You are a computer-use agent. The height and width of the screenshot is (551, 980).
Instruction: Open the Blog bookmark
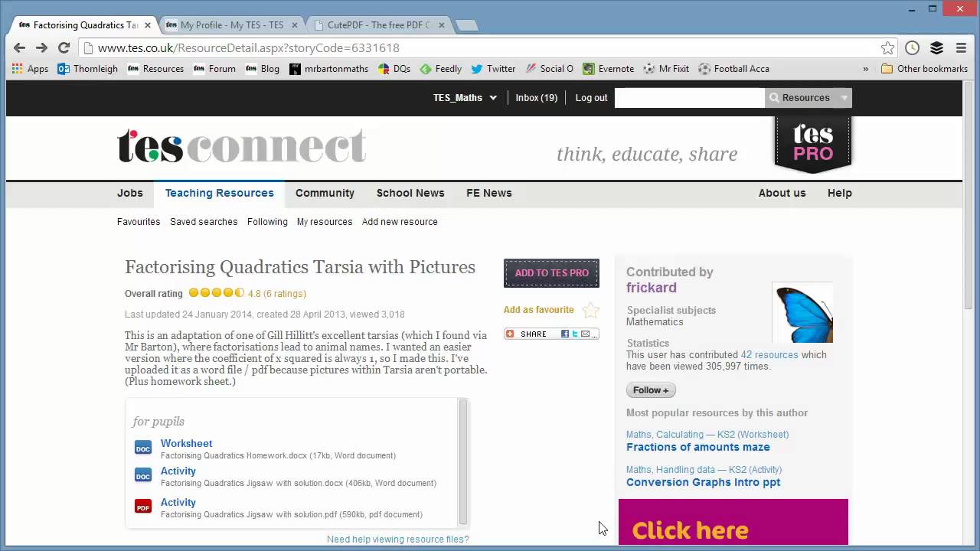263,69
